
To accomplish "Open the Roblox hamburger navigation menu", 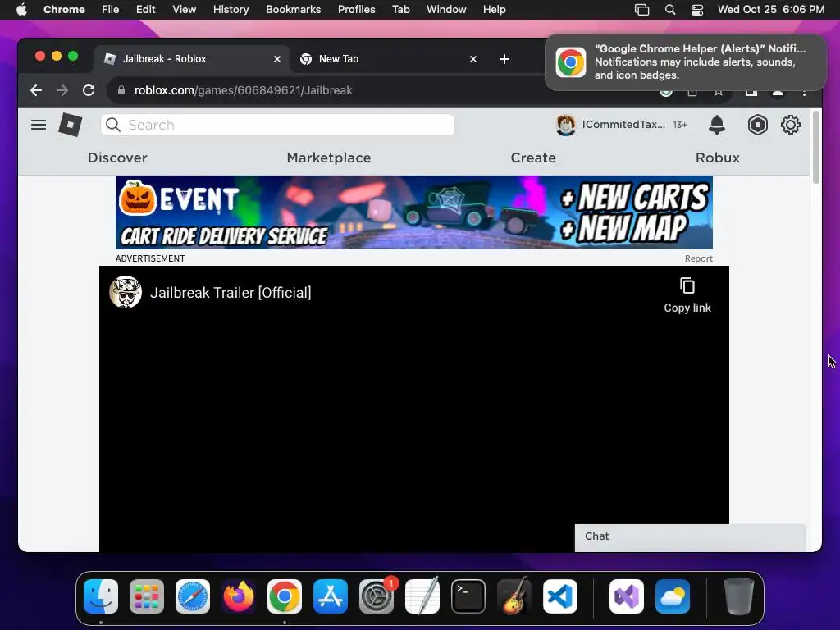I will click(x=39, y=125).
